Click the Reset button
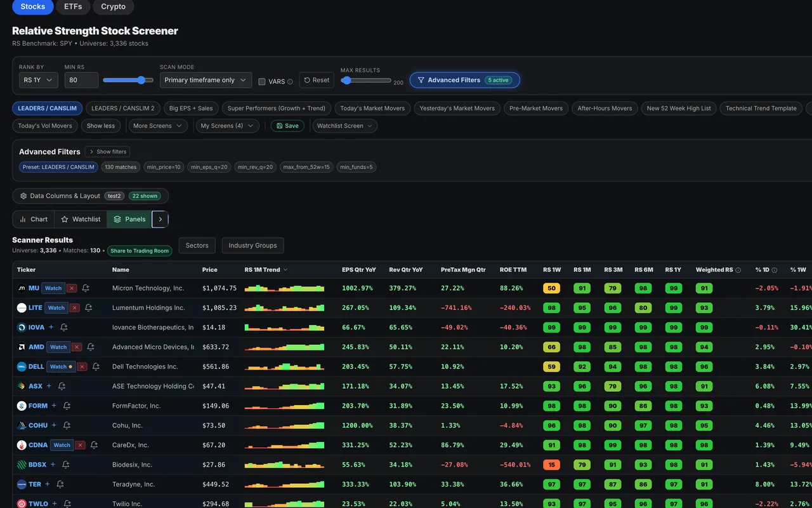The height and width of the screenshot is (508, 812). tap(317, 80)
